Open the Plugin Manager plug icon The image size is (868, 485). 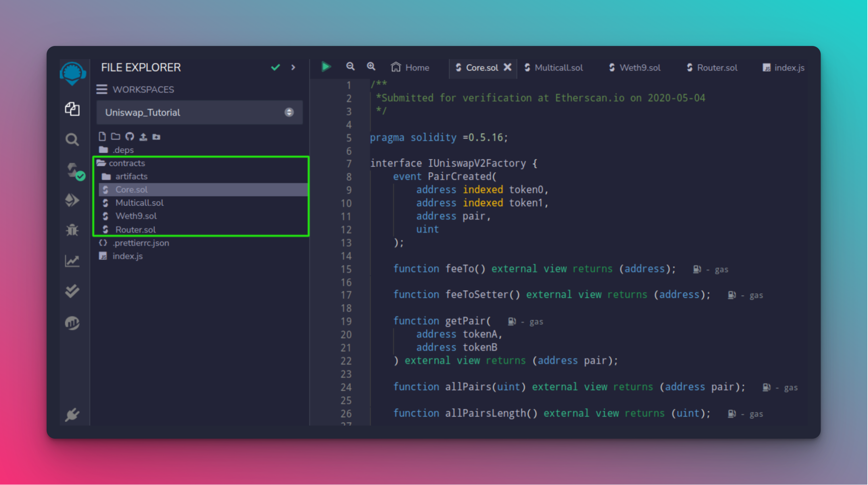pos(72,414)
